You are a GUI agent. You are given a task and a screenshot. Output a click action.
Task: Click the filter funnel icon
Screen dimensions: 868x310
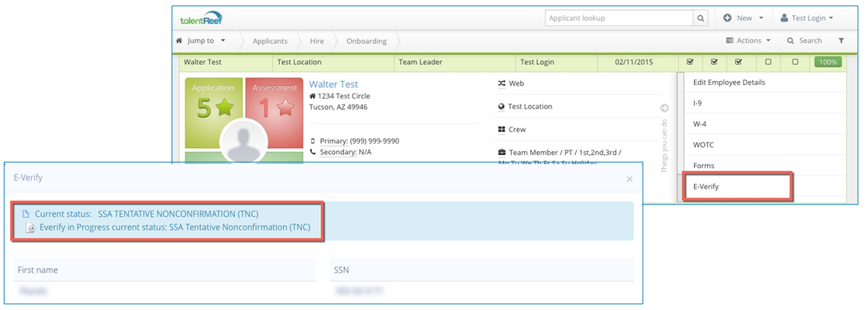coord(841,40)
